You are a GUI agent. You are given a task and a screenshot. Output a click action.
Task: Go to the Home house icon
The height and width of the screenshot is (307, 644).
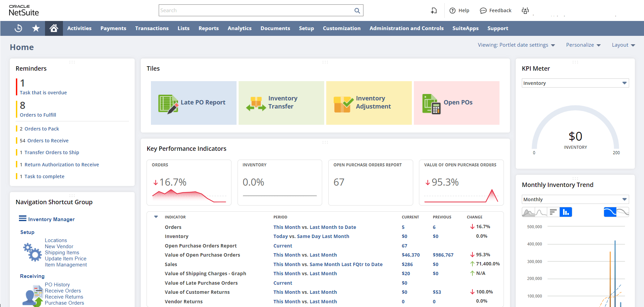pos(54,28)
